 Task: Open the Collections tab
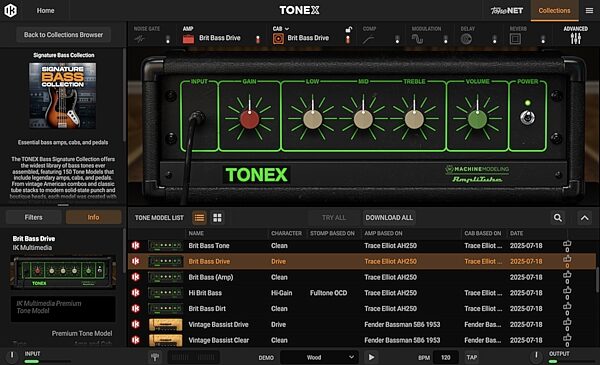tap(554, 11)
